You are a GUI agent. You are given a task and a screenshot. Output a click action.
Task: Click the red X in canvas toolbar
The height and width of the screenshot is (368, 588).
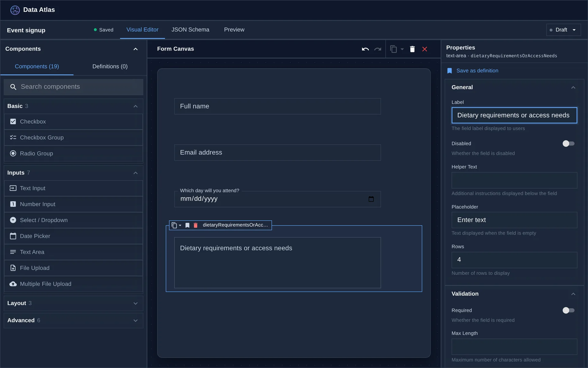point(424,49)
